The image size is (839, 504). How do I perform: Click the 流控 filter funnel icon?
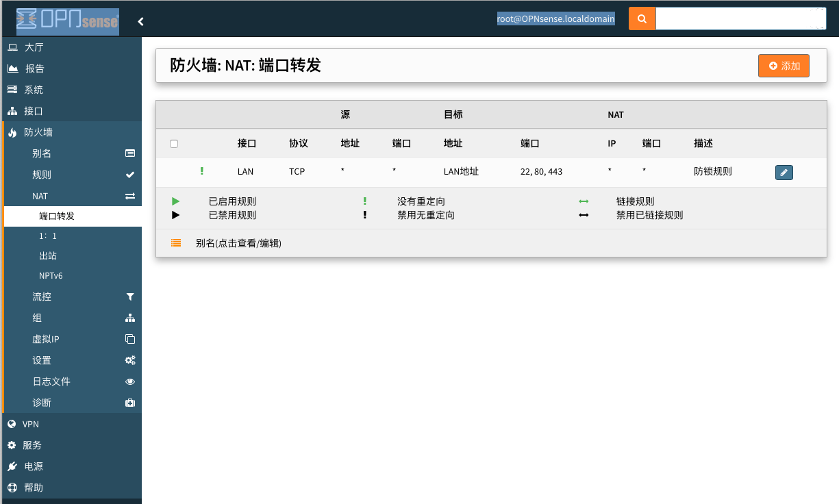tap(129, 297)
